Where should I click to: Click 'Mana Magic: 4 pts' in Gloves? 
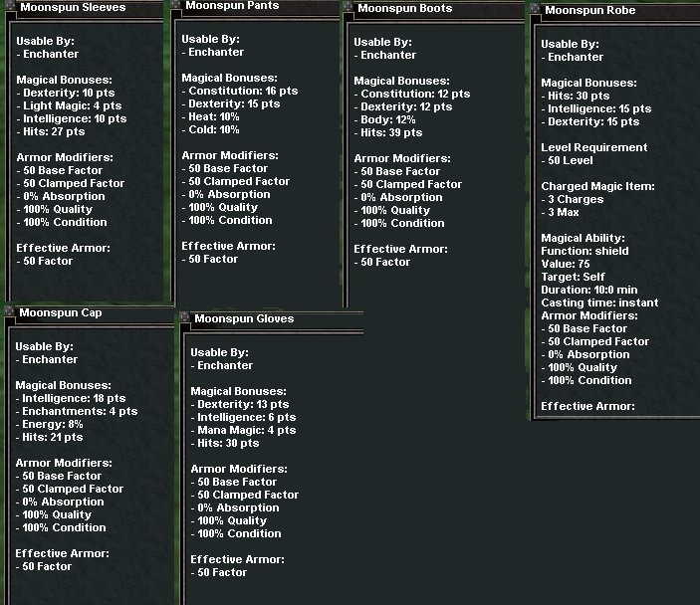pyautogui.click(x=246, y=431)
